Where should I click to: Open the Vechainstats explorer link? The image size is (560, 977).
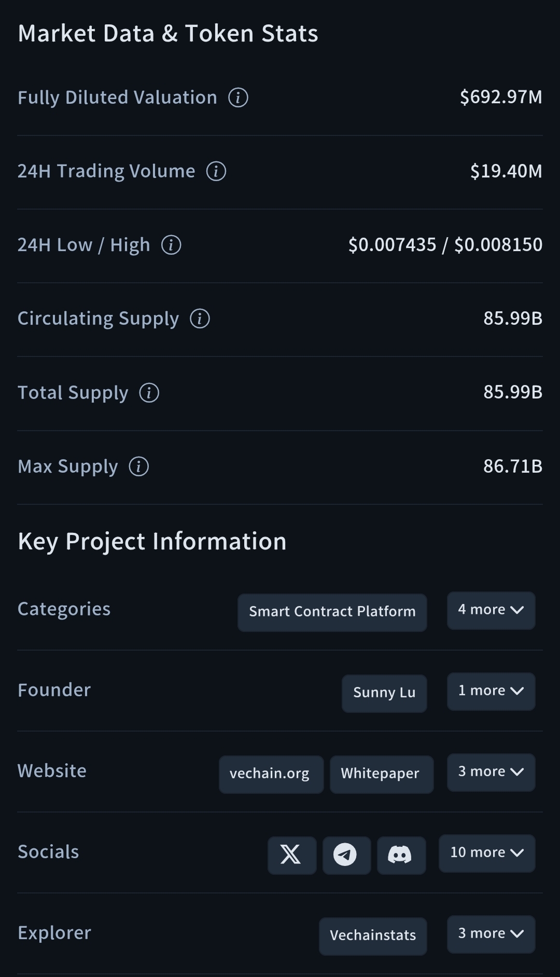point(373,936)
